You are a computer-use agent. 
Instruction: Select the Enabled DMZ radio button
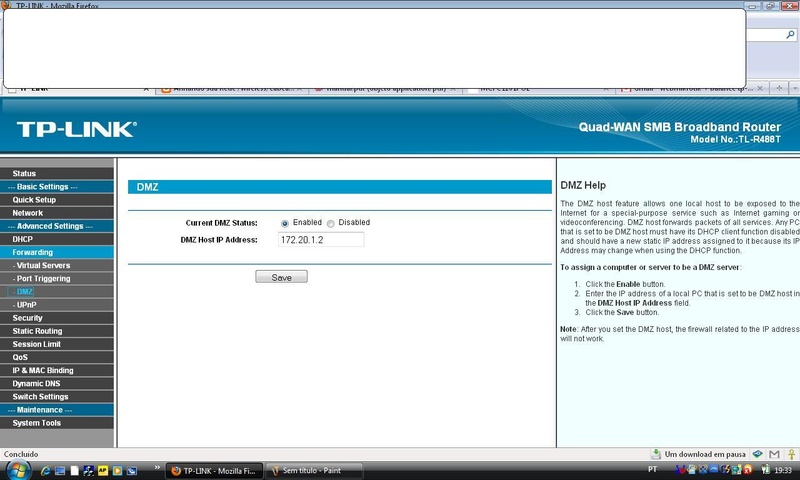[285, 223]
